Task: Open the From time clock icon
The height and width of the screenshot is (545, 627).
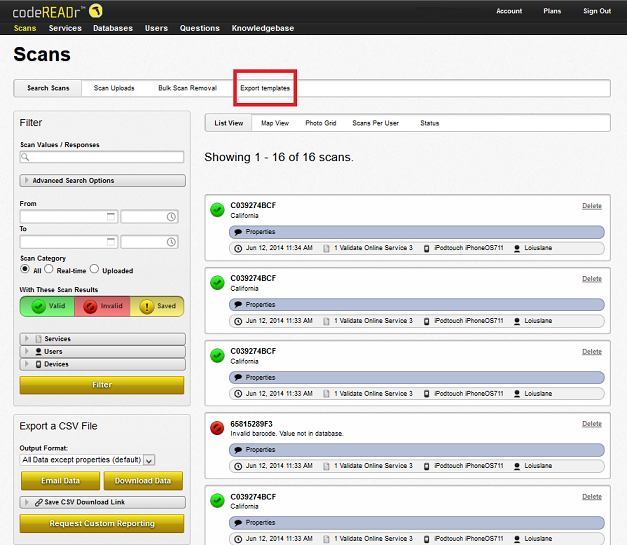Action: [171, 217]
